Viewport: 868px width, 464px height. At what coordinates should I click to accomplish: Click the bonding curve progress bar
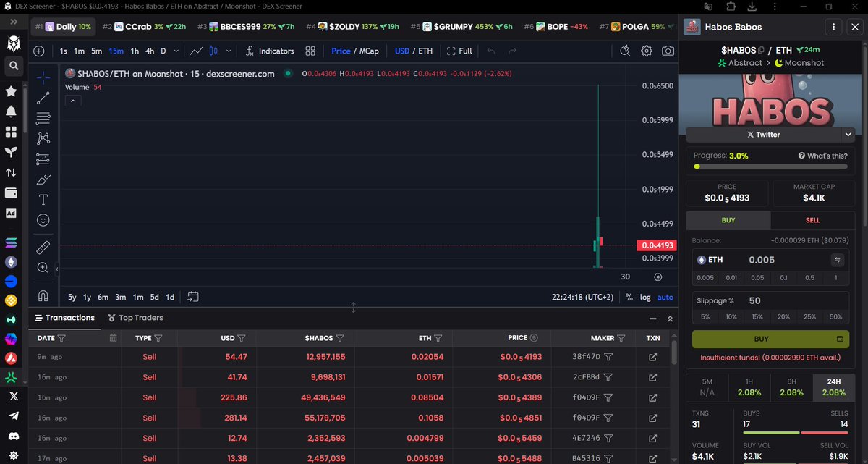click(x=770, y=166)
